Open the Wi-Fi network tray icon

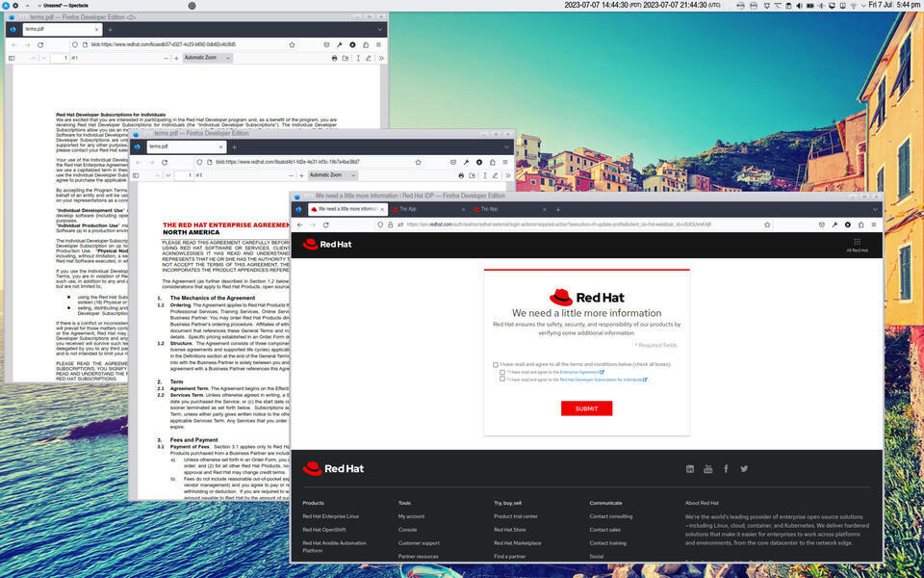853,6
